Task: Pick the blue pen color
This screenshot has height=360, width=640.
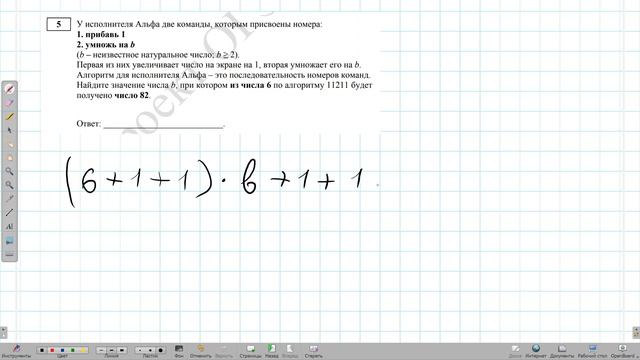Action: 62,350
